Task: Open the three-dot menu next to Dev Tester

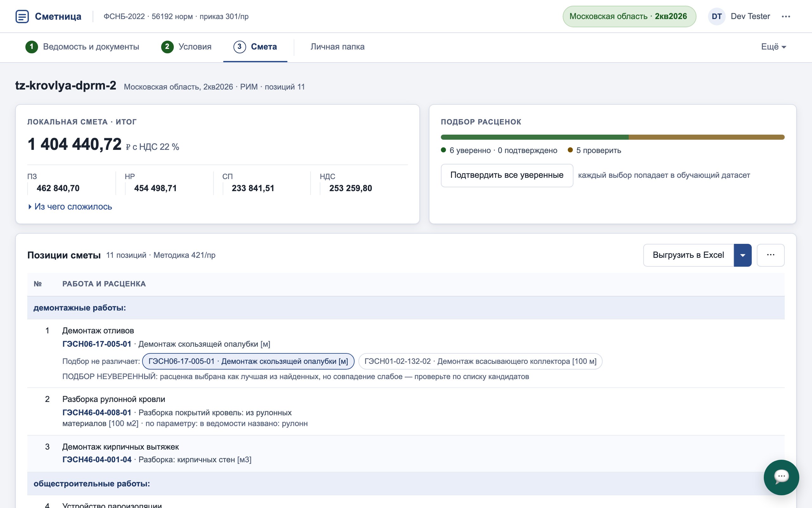Action: pos(786,17)
